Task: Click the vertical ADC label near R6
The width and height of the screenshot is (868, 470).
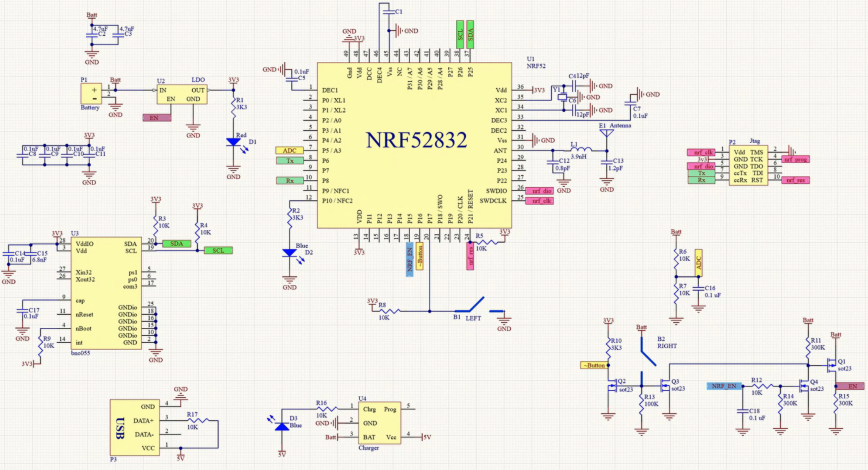Action: (698, 262)
